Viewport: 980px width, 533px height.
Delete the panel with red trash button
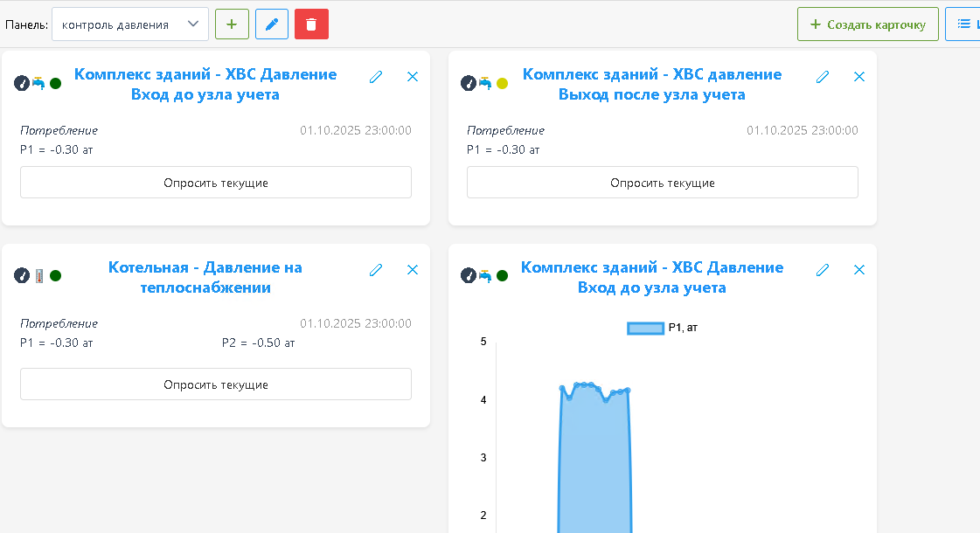tap(311, 24)
